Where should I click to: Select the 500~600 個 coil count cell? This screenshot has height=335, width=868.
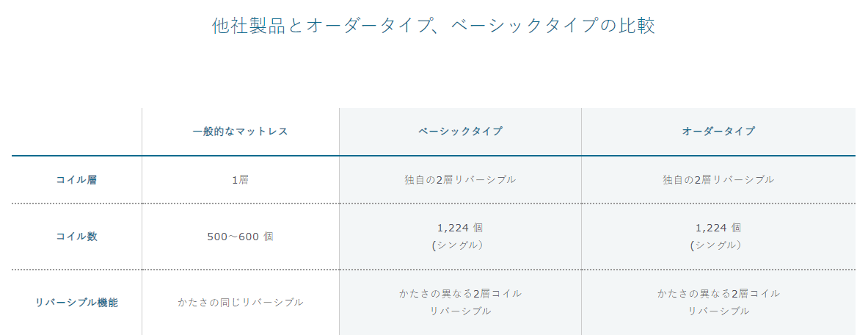pos(240,237)
